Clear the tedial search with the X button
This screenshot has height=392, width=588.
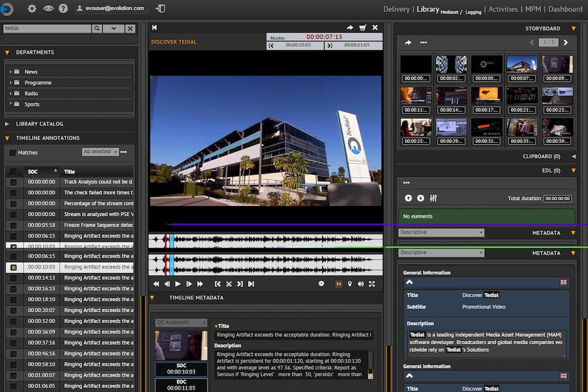(130, 29)
